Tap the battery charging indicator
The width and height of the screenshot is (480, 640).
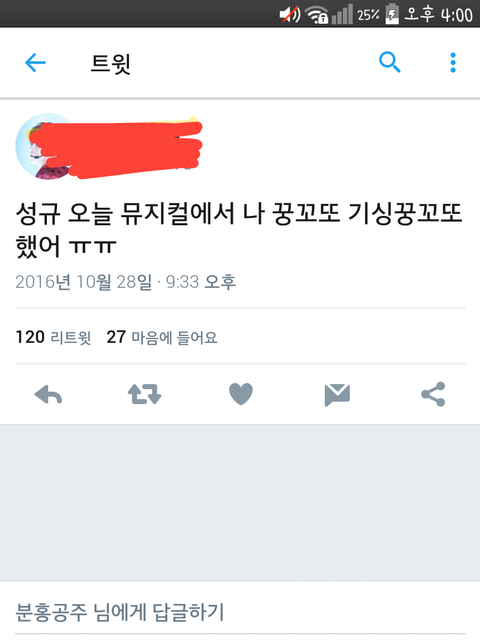[392, 15]
